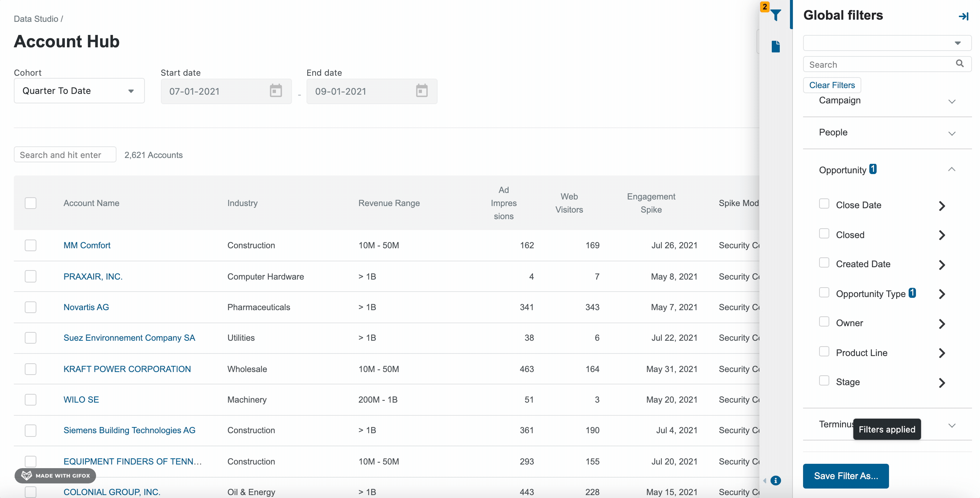This screenshot has width=980, height=498.
Task: Click the Pharmaceuticals industry cell
Action: [259, 307]
